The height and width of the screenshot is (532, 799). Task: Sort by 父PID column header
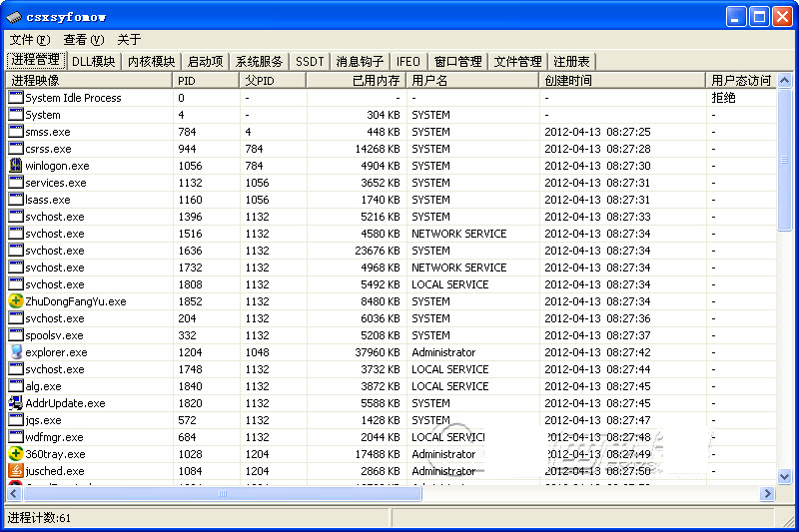[x=272, y=81]
